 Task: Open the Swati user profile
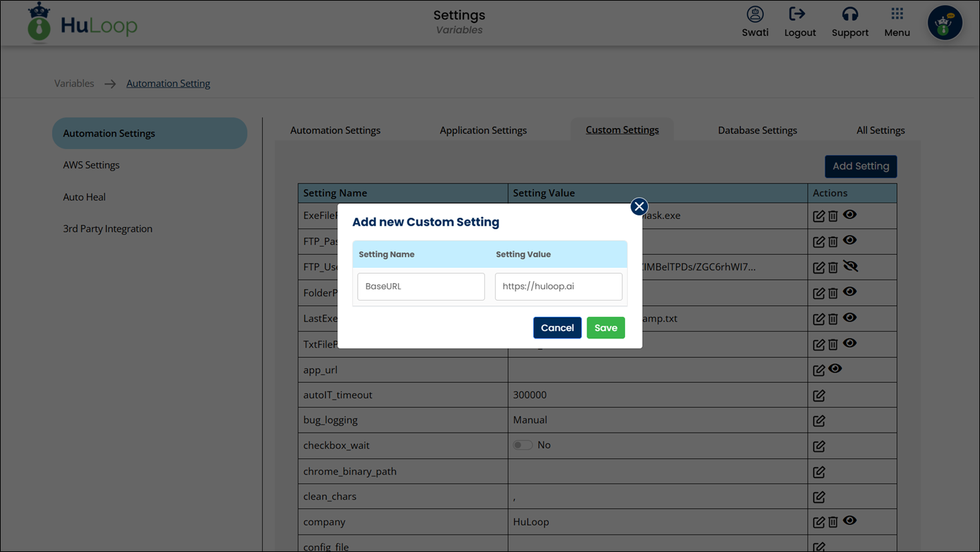[x=755, y=22]
